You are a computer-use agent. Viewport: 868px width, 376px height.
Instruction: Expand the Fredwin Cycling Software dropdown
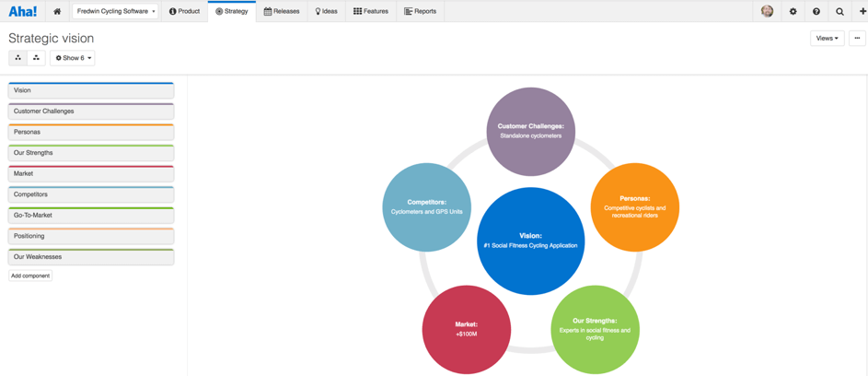(x=116, y=12)
